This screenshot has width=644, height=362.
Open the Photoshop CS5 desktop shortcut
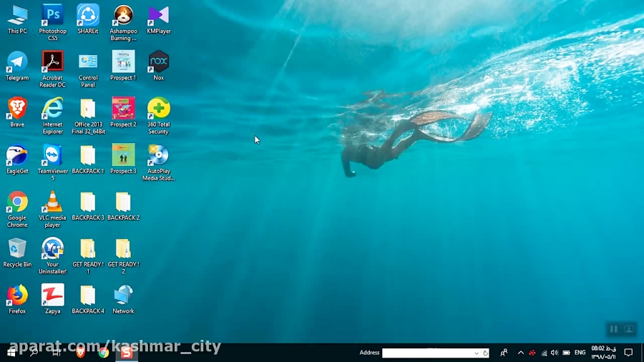coord(52,16)
